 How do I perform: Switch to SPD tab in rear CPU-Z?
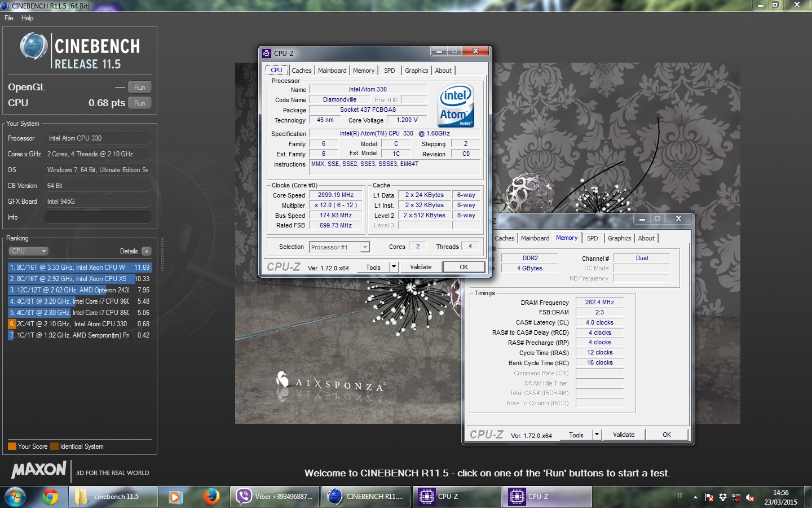click(x=593, y=238)
